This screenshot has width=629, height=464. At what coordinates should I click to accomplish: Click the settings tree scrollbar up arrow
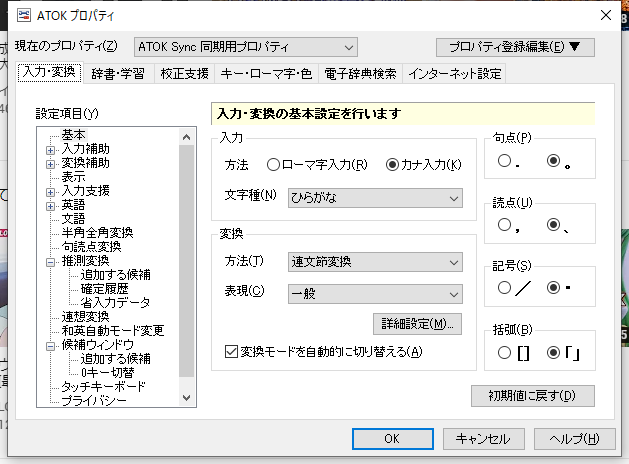(187, 137)
